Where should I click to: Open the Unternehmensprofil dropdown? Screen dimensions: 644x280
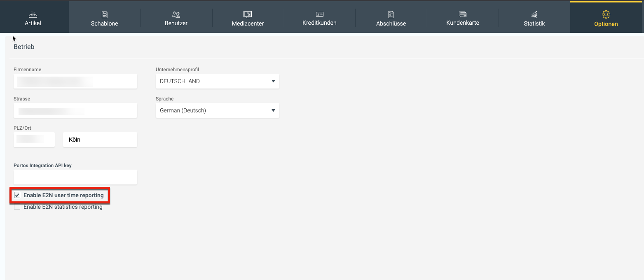[x=217, y=81]
